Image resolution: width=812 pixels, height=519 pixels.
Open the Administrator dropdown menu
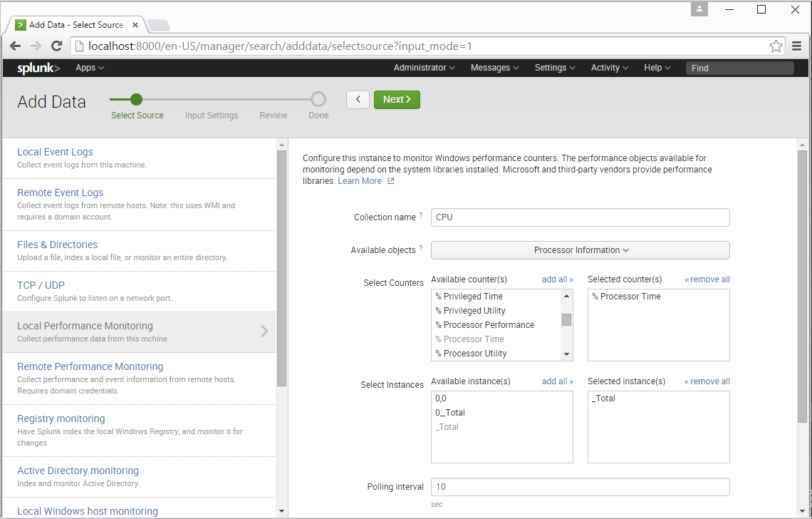coord(424,68)
